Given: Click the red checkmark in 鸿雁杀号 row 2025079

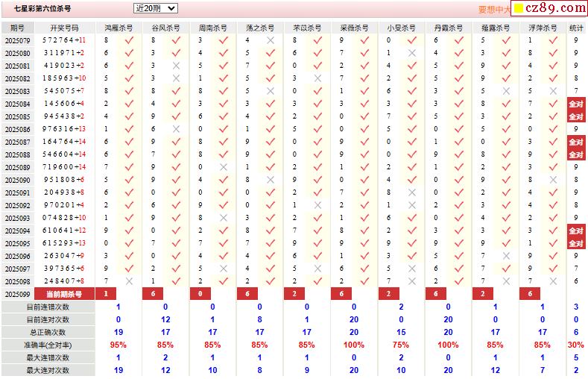Looking at the screenshot, I should (x=129, y=40).
